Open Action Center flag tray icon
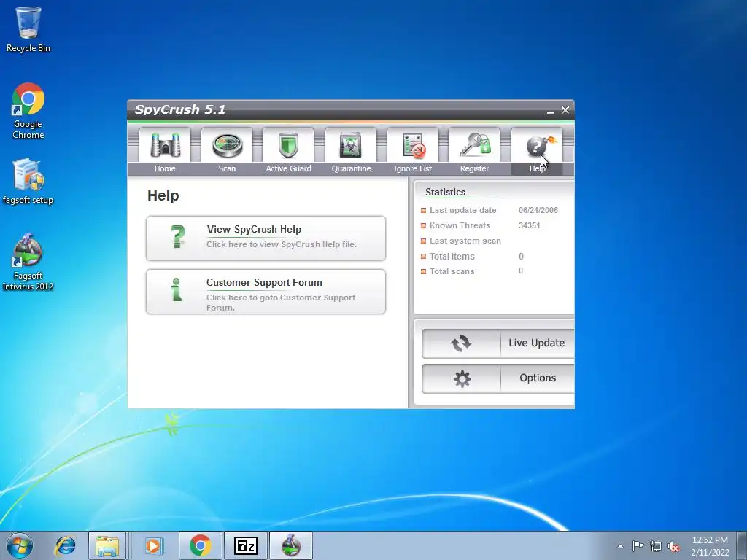This screenshot has width=747, height=560. click(638, 545)
